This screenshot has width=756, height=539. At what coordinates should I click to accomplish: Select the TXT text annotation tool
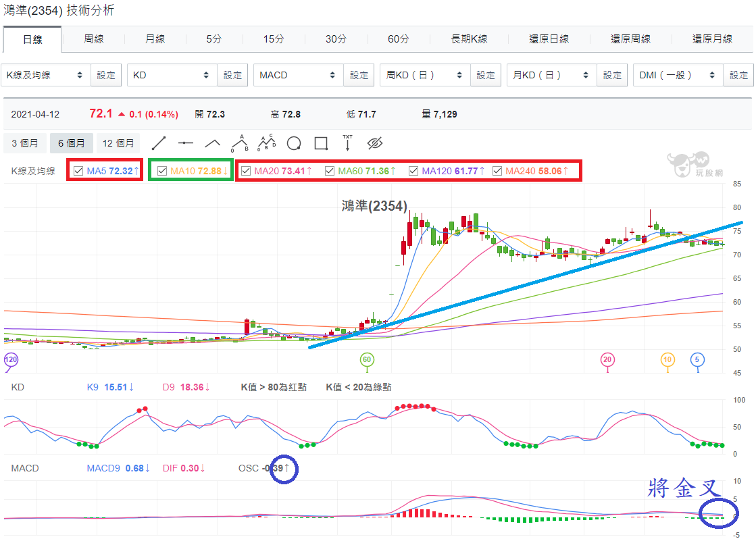click(x=348, y=143)
